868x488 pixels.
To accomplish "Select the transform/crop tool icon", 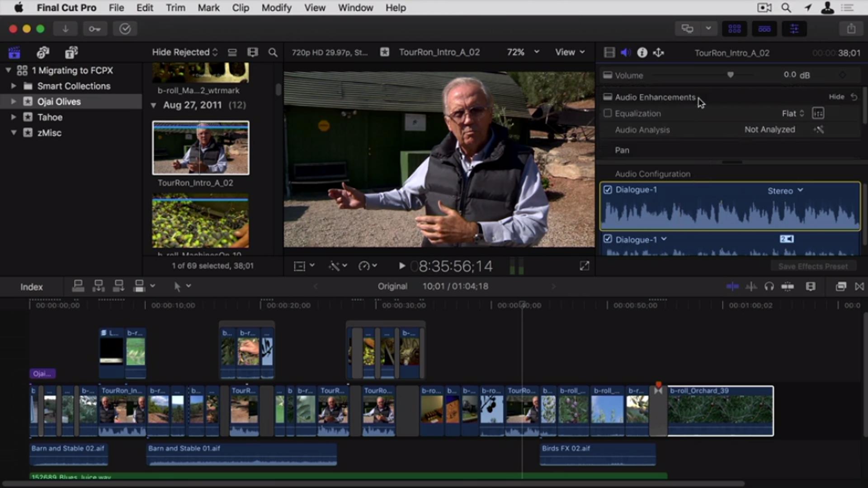I will [301, 266].
